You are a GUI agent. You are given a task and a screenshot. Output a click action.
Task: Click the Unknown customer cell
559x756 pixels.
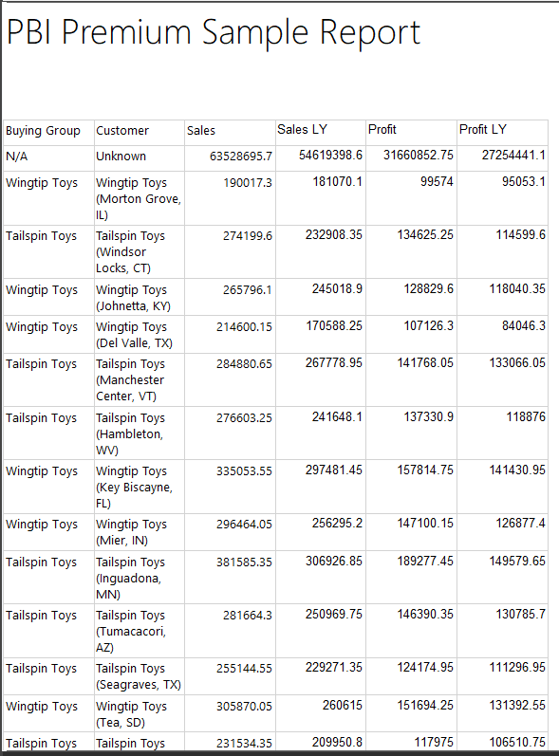pyautogui.click(x=121, y=157)
